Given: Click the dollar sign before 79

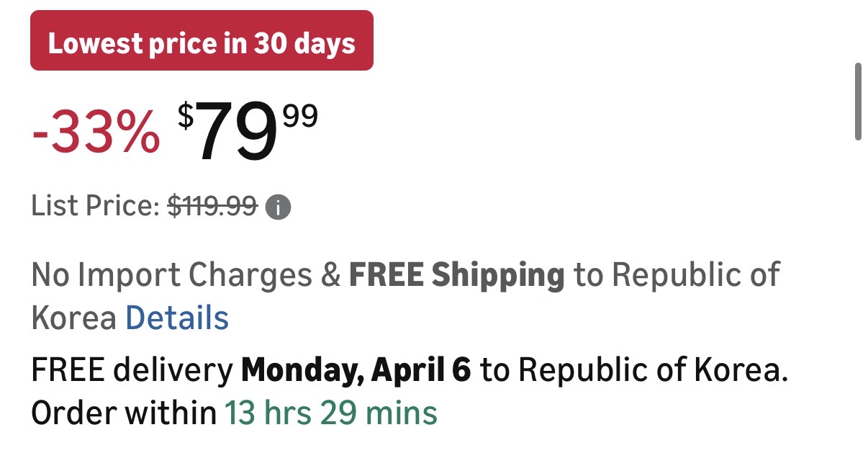Looking at the screenshot, I should [x=186, y=115].
